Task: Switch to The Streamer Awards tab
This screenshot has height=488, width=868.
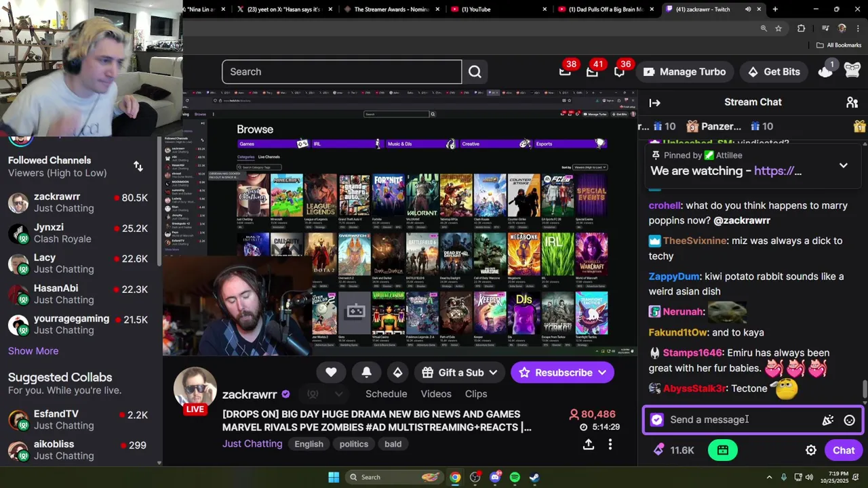Action: point(391,9)
